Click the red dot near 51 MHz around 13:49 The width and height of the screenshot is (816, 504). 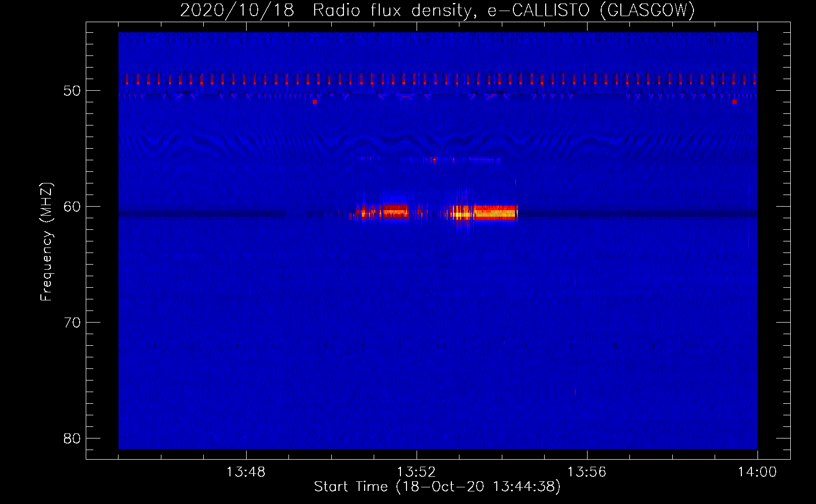click(314, 102)
